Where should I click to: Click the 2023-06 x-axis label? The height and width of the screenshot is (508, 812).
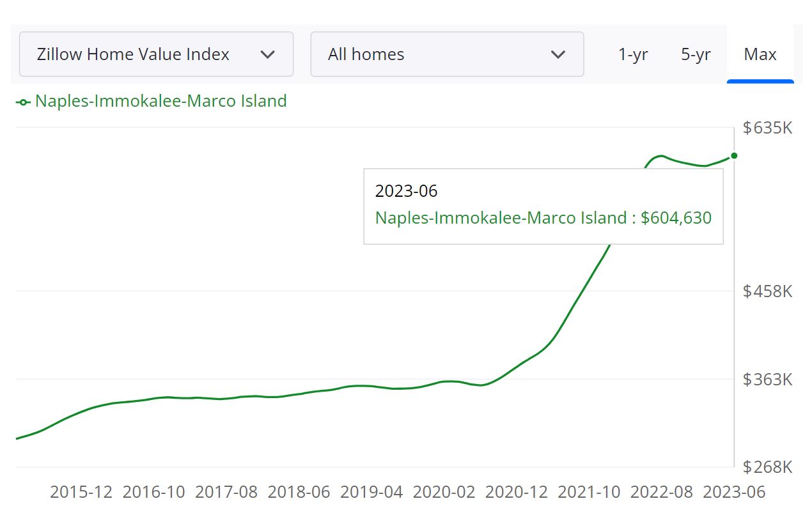[734, 492]
